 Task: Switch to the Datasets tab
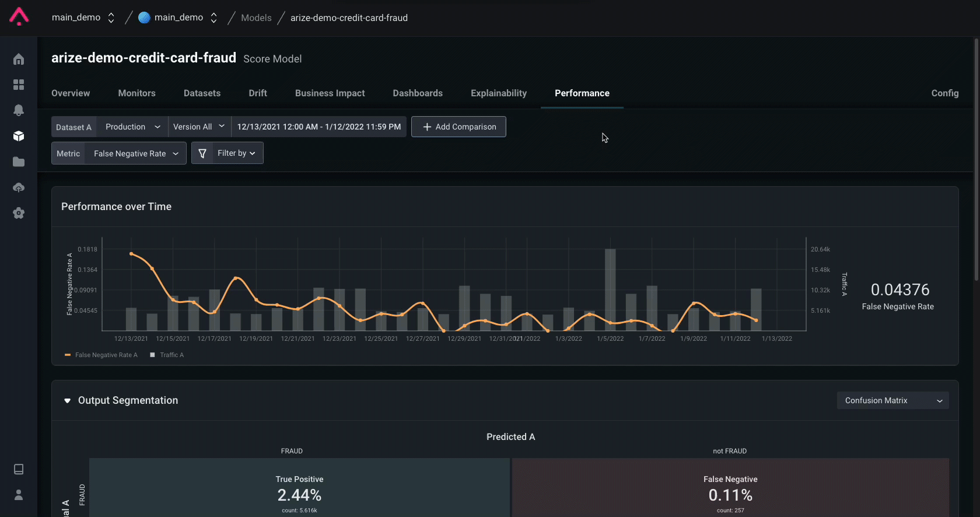[202, 93]
